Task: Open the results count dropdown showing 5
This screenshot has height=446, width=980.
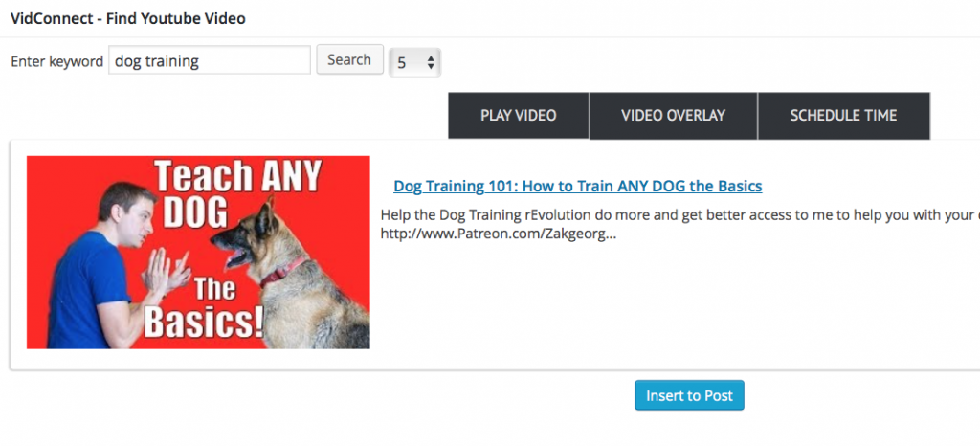Action: [413, 62]
